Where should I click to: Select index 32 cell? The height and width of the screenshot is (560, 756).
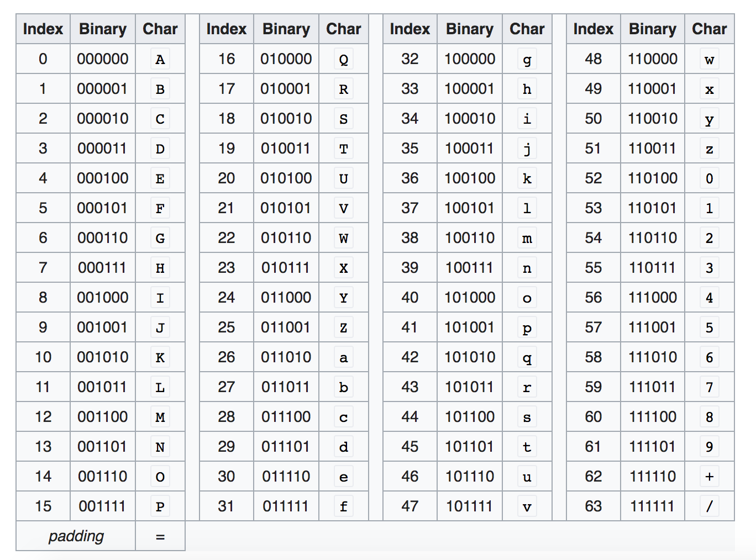pyautogui.click(x=410, y=59)
